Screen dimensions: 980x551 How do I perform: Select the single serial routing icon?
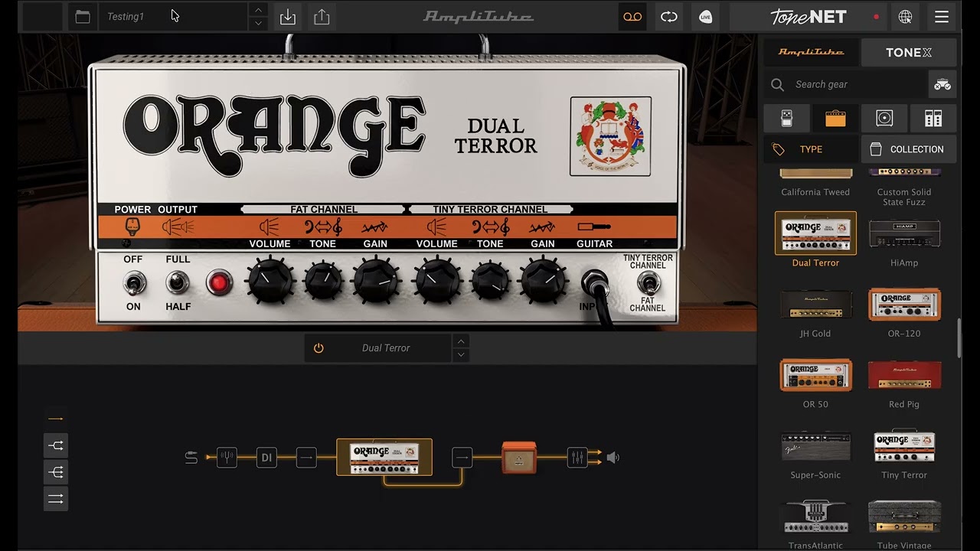[x=56, y=419]
